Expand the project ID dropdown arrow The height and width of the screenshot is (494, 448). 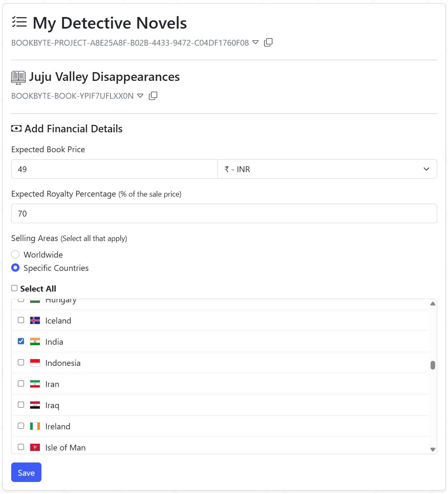(256, 42)
